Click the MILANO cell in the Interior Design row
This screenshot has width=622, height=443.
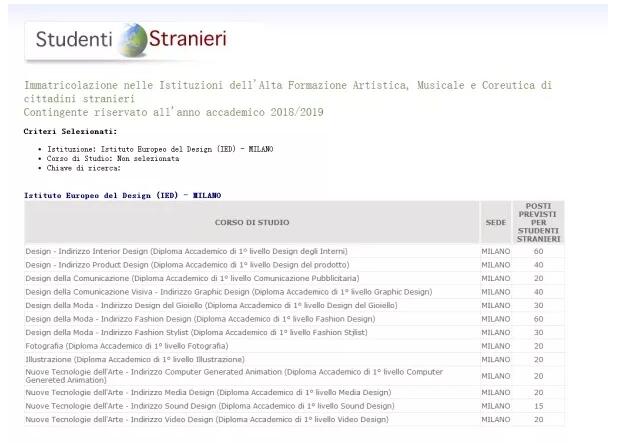click(x=496, y=251)
